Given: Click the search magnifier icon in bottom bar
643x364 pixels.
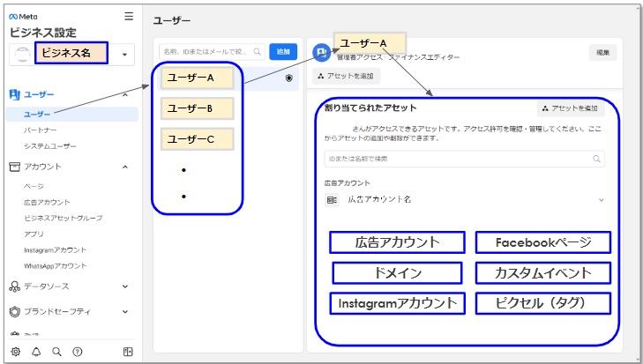Looking at the screenshot, I should tap(56, 352).
